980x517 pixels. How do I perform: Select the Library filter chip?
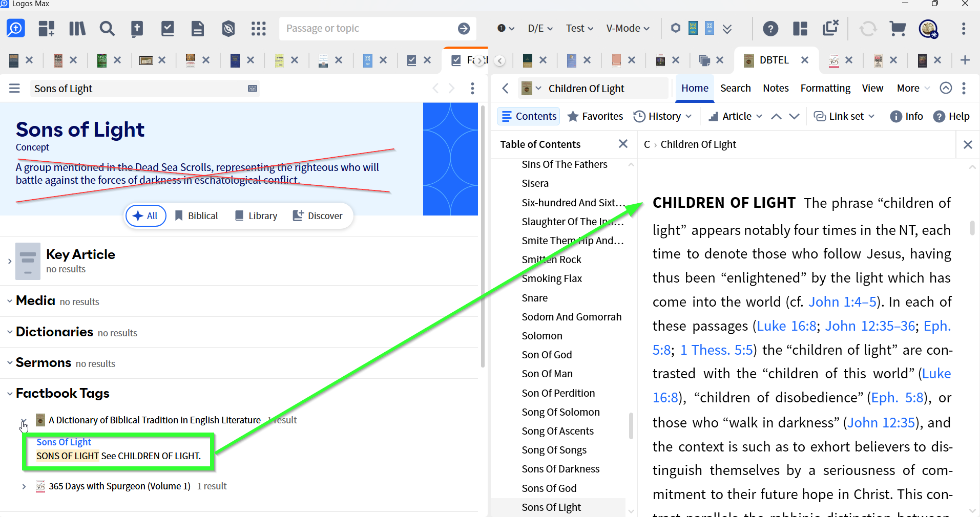coord(256,216)
